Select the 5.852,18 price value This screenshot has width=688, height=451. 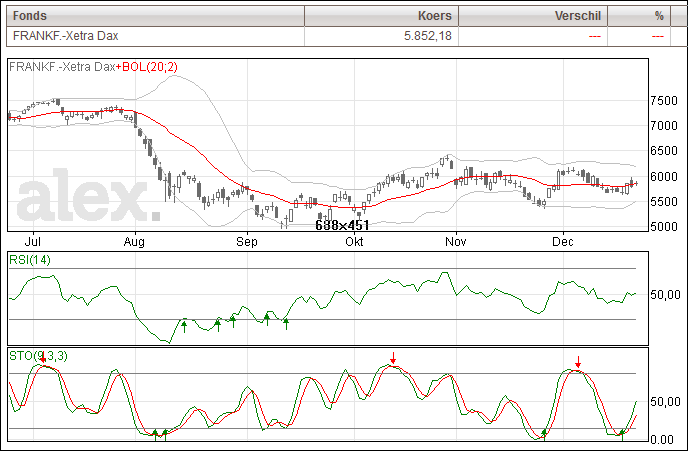(x=428, y=36)
